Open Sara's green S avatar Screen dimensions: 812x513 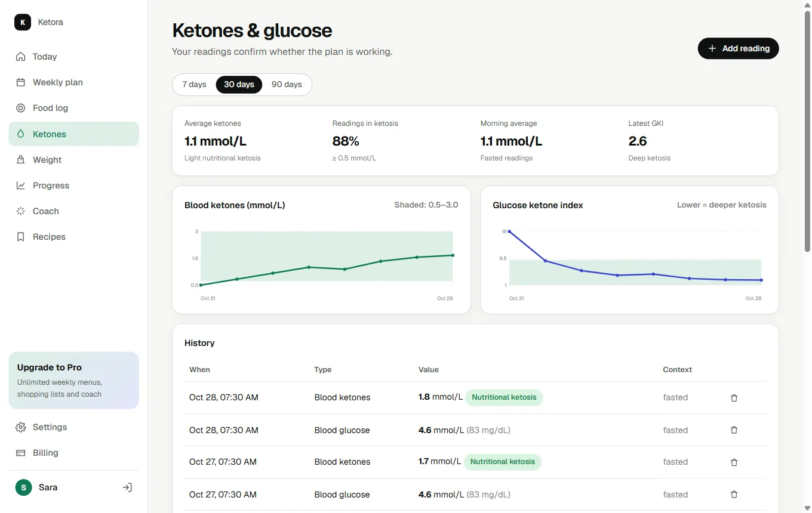click(23, 487)
